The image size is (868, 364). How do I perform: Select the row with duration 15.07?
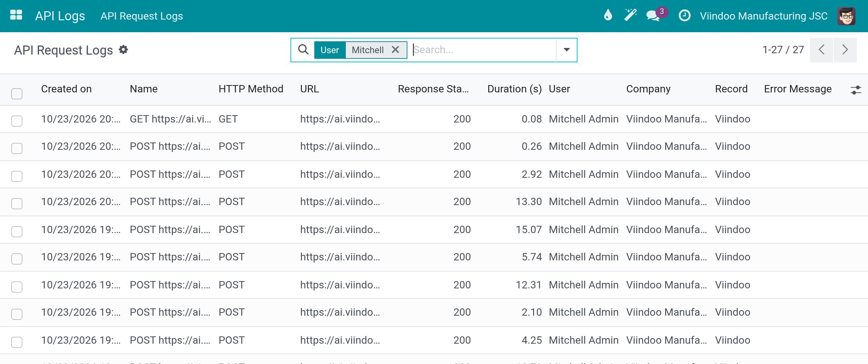click(x=17, y=231)
